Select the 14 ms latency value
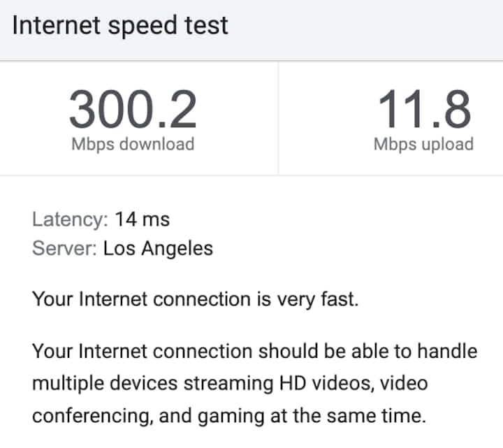Image resolution: width=503 pixels, height=448 pixels. pyautogui.click(x=143, y=219)
